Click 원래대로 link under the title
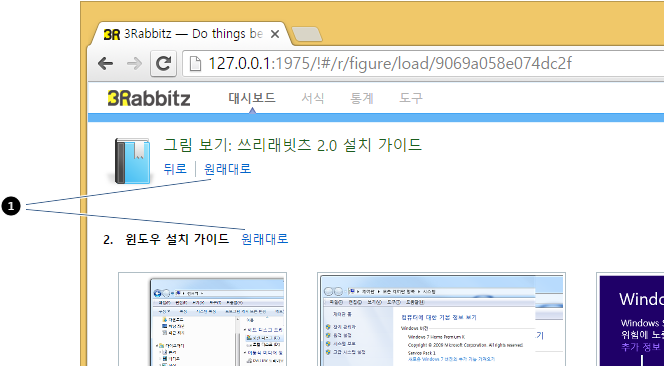The width and height of the screenshot is (665, 367). pos(228,169)
